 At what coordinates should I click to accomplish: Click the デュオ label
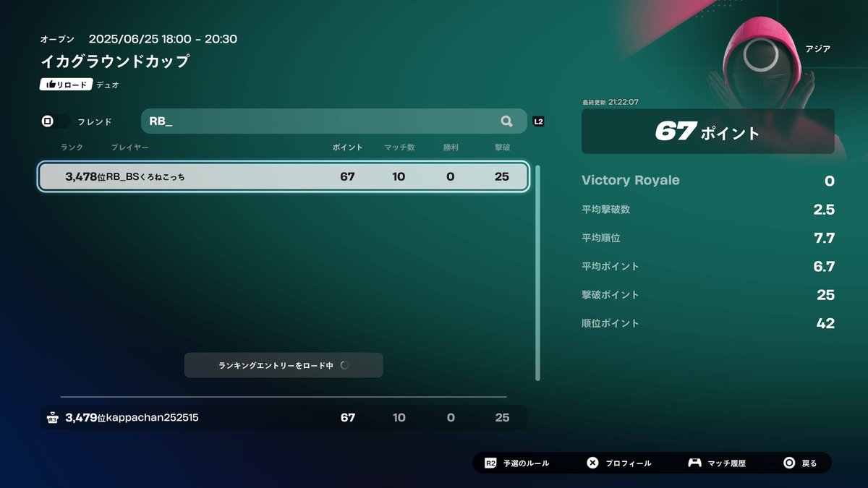pyautogui.click(x=108, y=85)
